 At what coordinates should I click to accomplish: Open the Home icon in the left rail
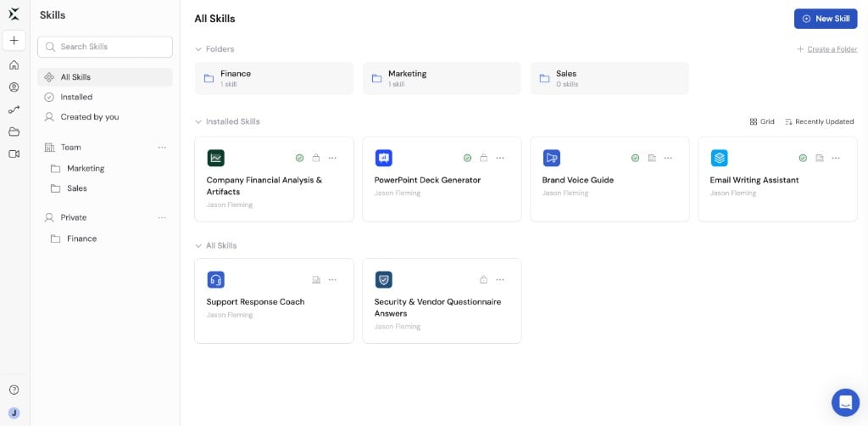coord(14,64)
